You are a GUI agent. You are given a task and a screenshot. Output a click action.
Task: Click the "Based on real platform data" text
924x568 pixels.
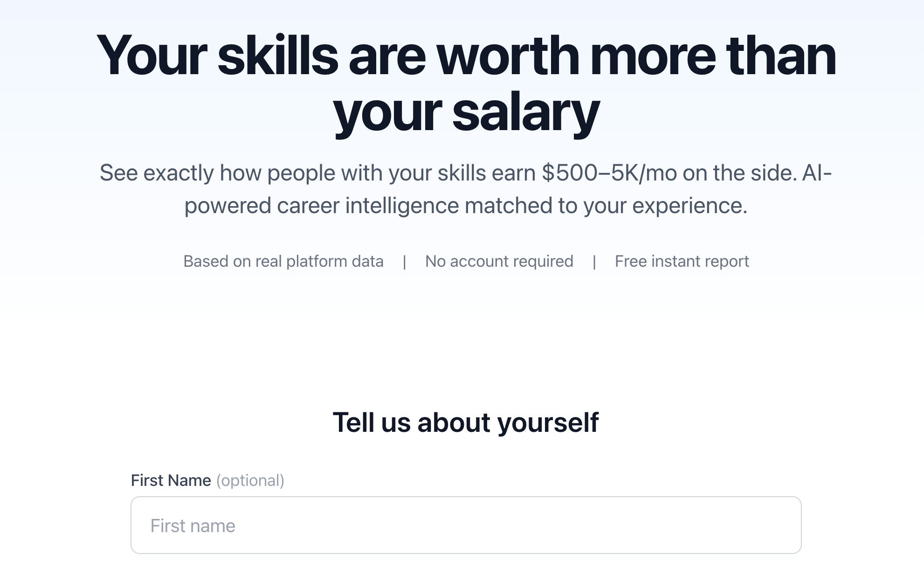(283, 261)
